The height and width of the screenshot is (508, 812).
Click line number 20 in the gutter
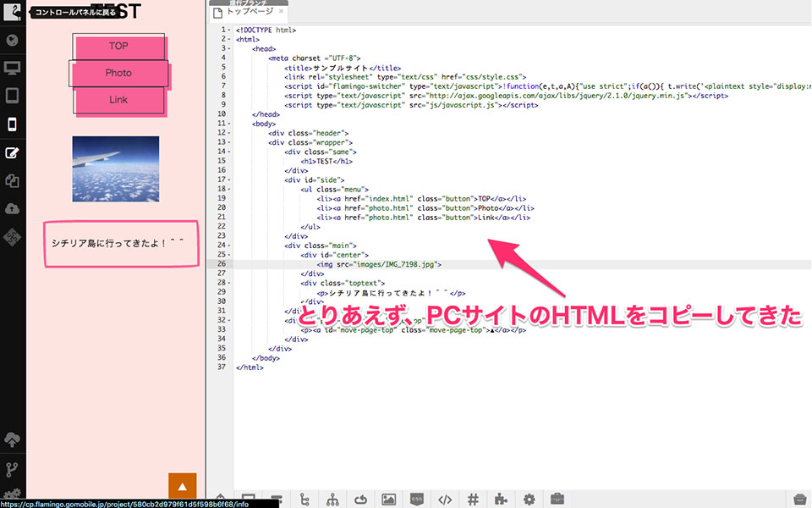point(222,208)
